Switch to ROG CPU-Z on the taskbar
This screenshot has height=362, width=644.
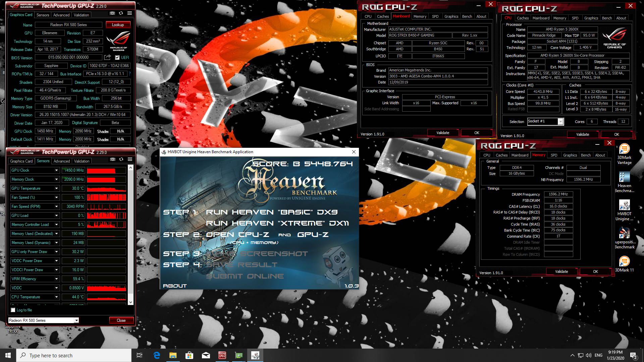coord(222,355)
